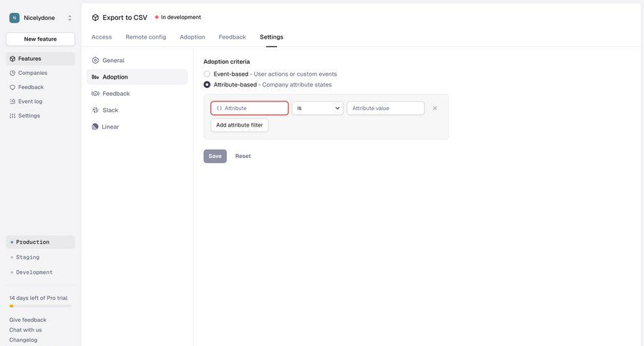644x346 pixels.
Task: Click the Event log list icon
Action: click(12, 102)
